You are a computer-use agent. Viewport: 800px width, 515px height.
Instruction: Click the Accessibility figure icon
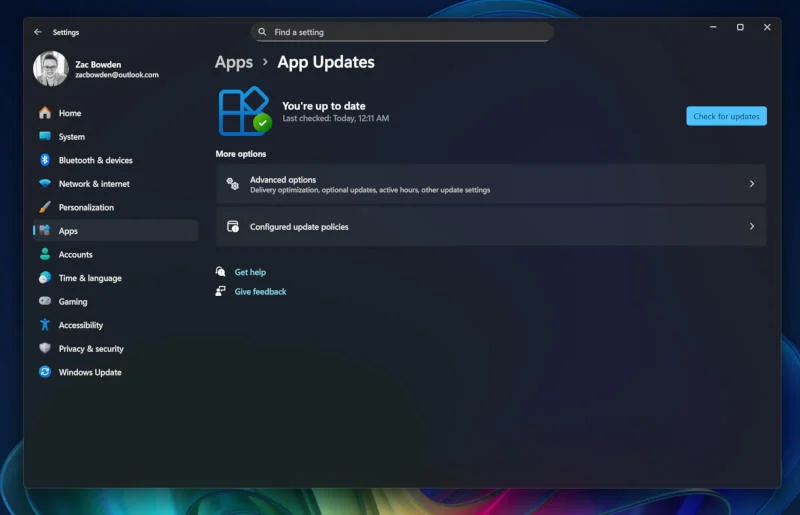[45, 325]
